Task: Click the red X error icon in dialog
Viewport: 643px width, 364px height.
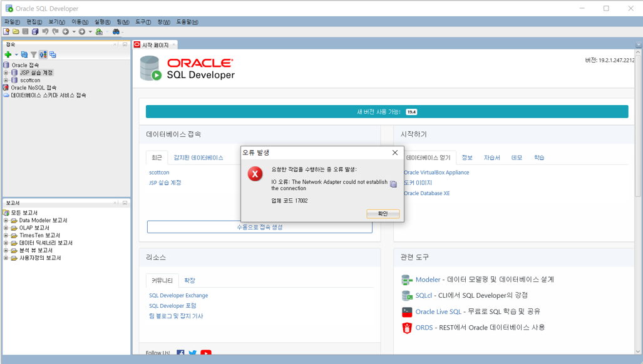Action: 255,174
